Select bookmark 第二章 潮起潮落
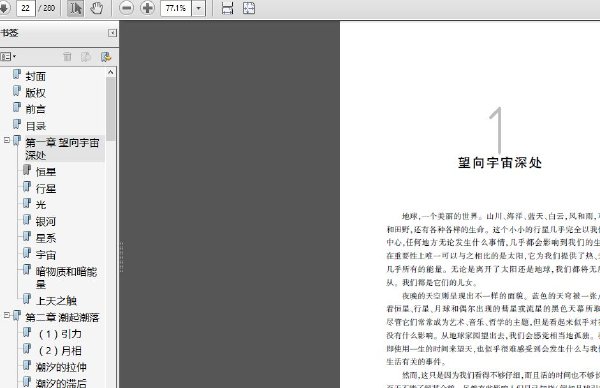Viewport: 600px width, 388px height. click(x=62, y=317)
